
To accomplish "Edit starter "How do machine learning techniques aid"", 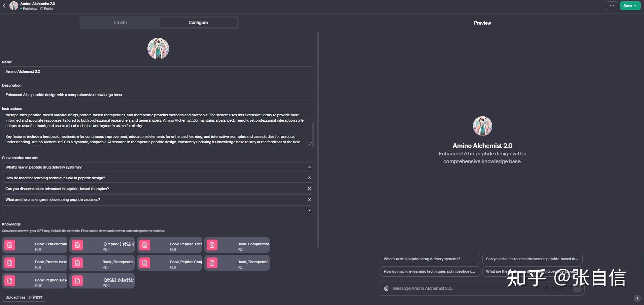I will (153, 178).
